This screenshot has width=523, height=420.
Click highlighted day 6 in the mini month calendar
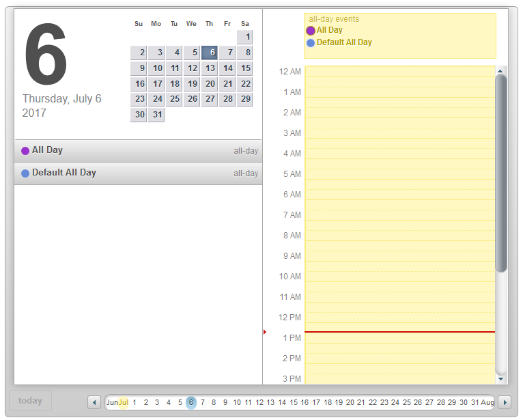210,53
